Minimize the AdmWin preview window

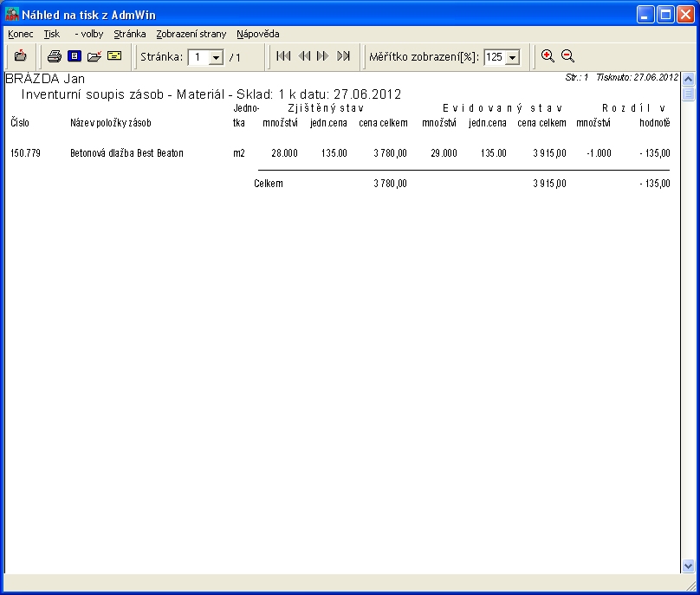point(645,15)
